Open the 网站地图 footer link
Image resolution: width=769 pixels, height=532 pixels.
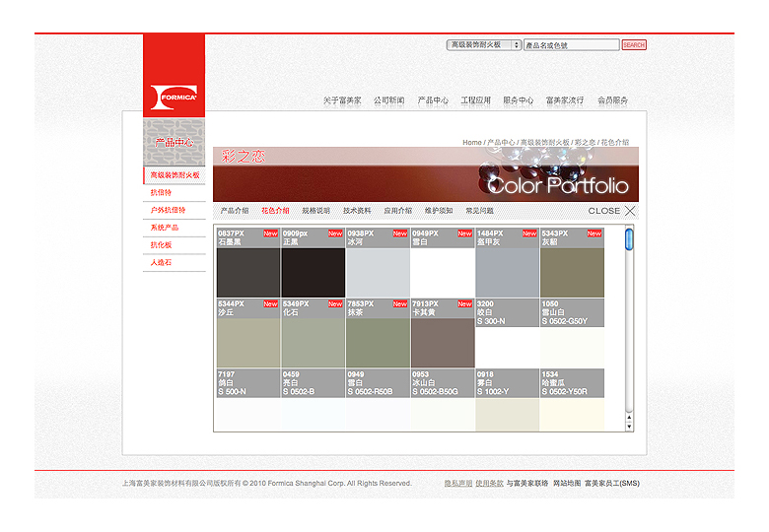coord(567,484)
